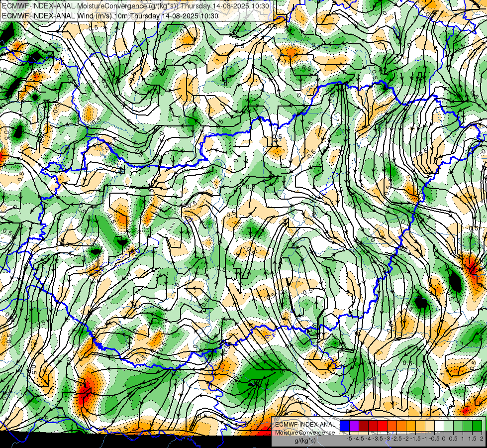Pick palest green swatch between 0 and 0.5
Image resolution: width=487 pixels, height=448 pixels.
click(x=449, y=426)
